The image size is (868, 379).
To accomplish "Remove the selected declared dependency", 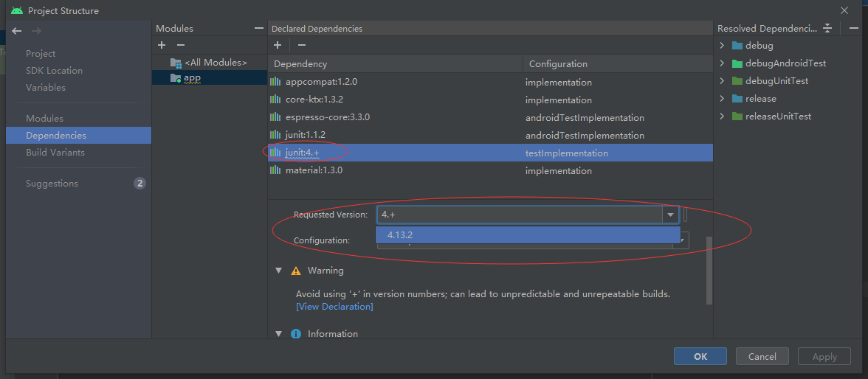I will 301,46.
